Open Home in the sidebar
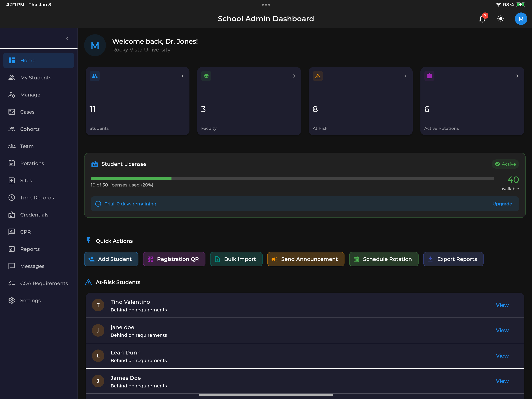532x399 pixels. coord(39,60)
